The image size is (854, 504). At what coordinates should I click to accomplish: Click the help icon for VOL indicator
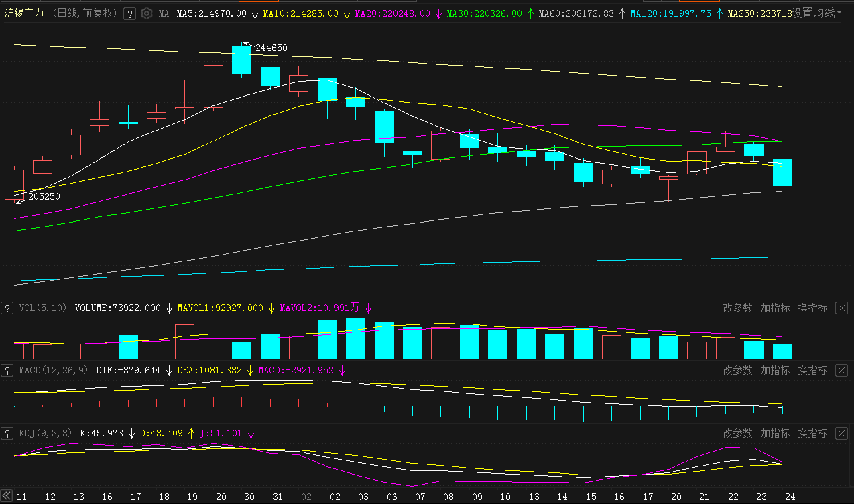coord(7,308)
